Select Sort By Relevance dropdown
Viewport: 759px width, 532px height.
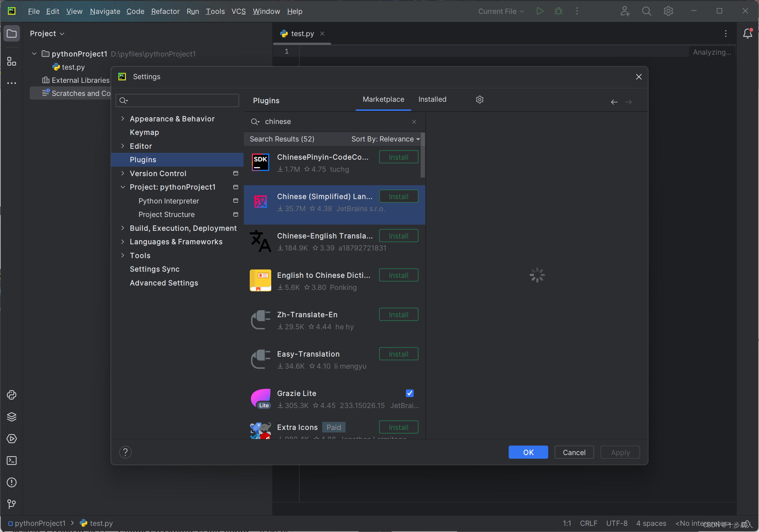pyautogui.click(x=384, y=139)
